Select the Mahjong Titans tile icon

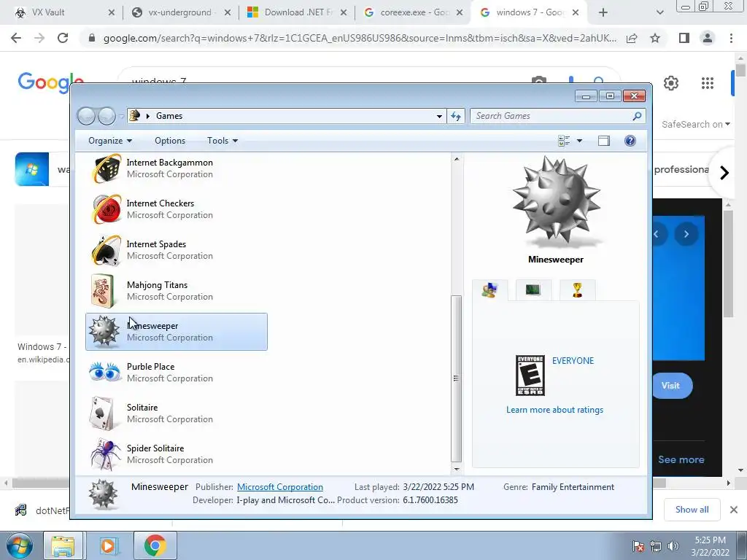click(x=103, y=291)
